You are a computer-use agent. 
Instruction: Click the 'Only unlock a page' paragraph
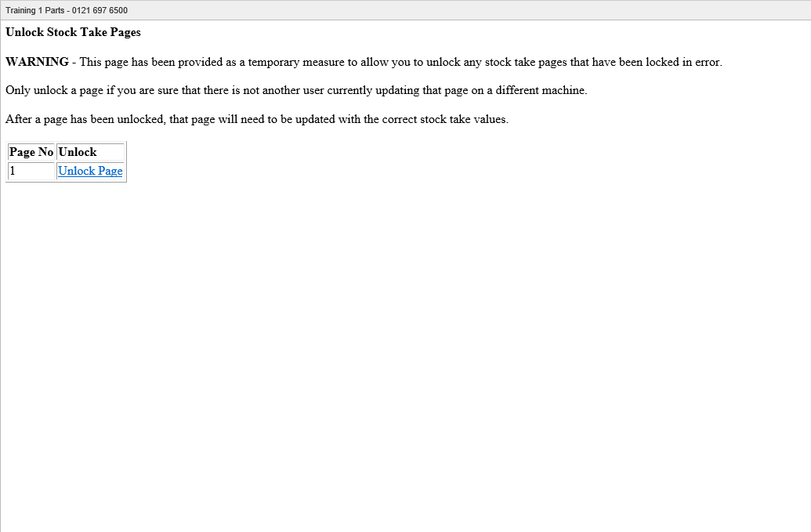[296, 90]
